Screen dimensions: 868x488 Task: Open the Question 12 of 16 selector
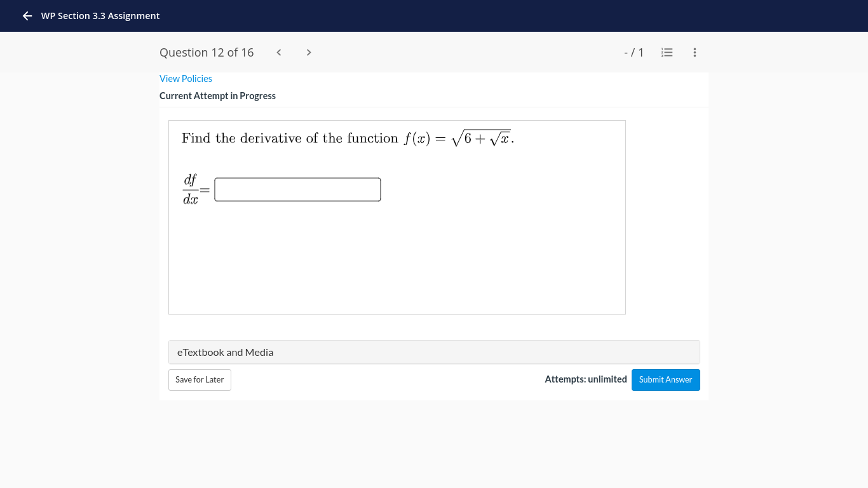207,52
